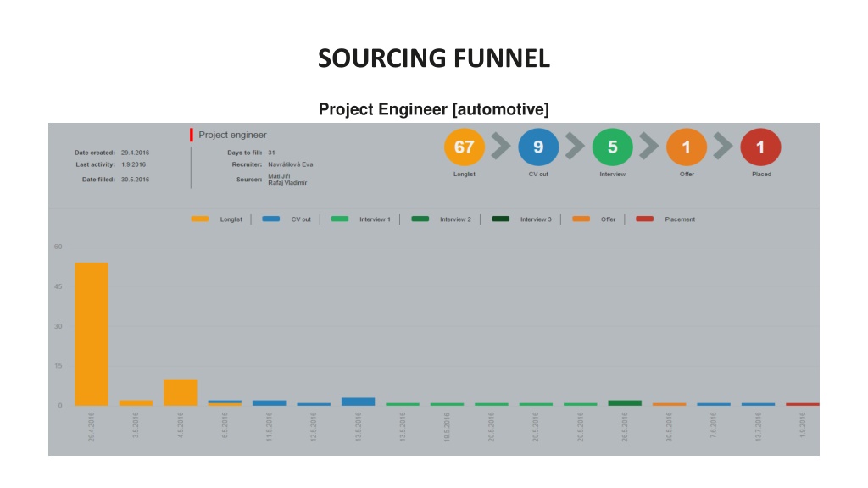Image resolution: width=868 pixels, height=488 pixels.
Task: Click the x-axis date label 7.6.2016
Action: 714,427
